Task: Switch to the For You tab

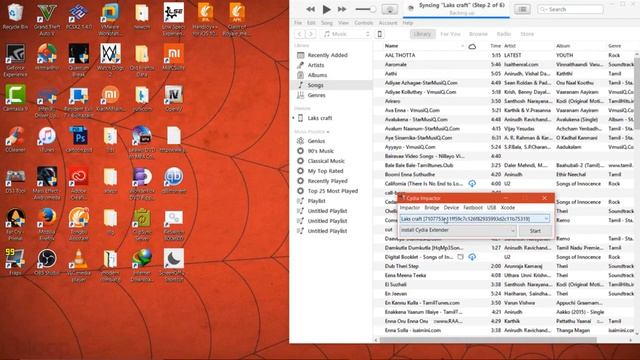Action: click(450, 34)
